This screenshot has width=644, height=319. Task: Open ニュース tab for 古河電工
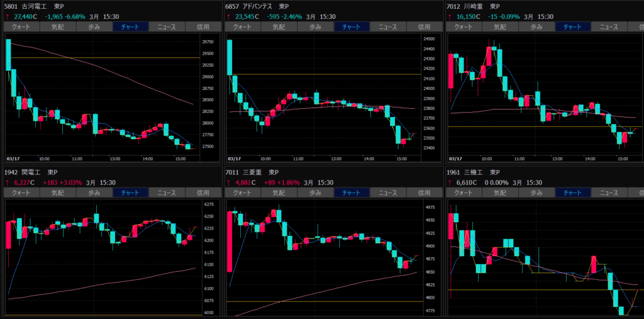coord(167,26)
